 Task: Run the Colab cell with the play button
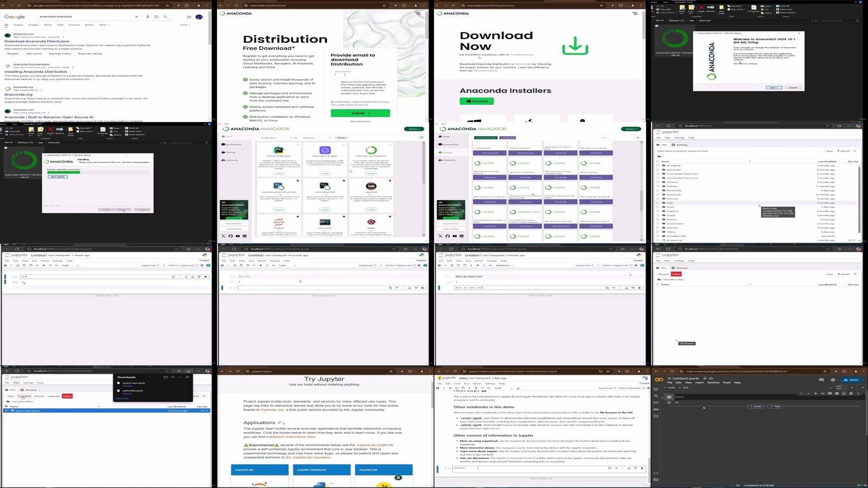[669, 397]
